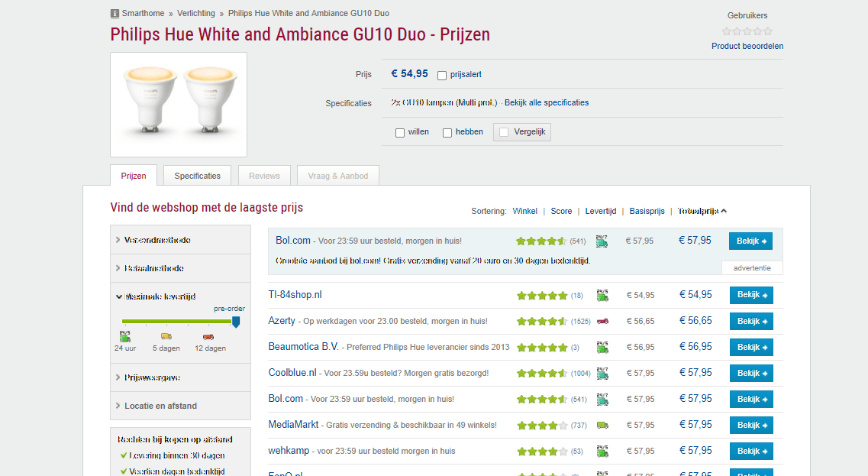
Task: Click the star rating for Azerty
Action: coord(542,322)
